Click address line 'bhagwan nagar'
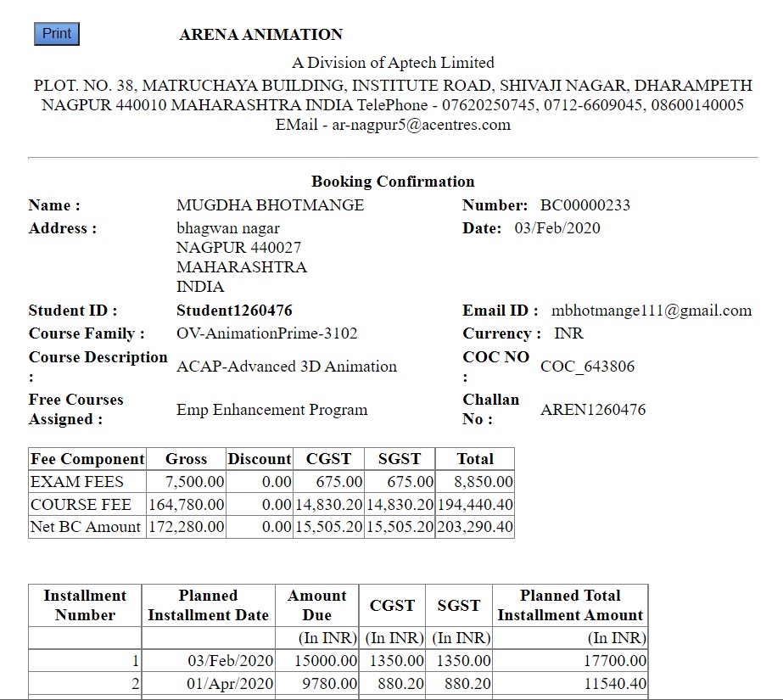 227,228
